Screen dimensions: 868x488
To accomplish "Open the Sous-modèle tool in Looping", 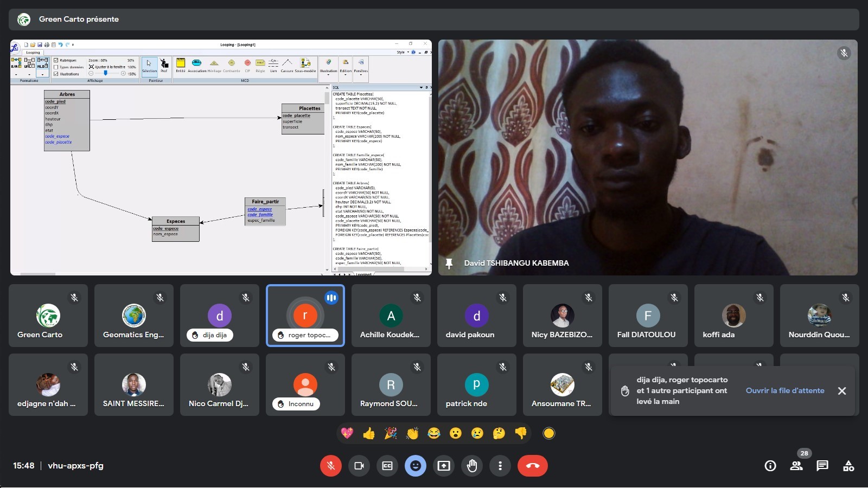I will (305, 65).
